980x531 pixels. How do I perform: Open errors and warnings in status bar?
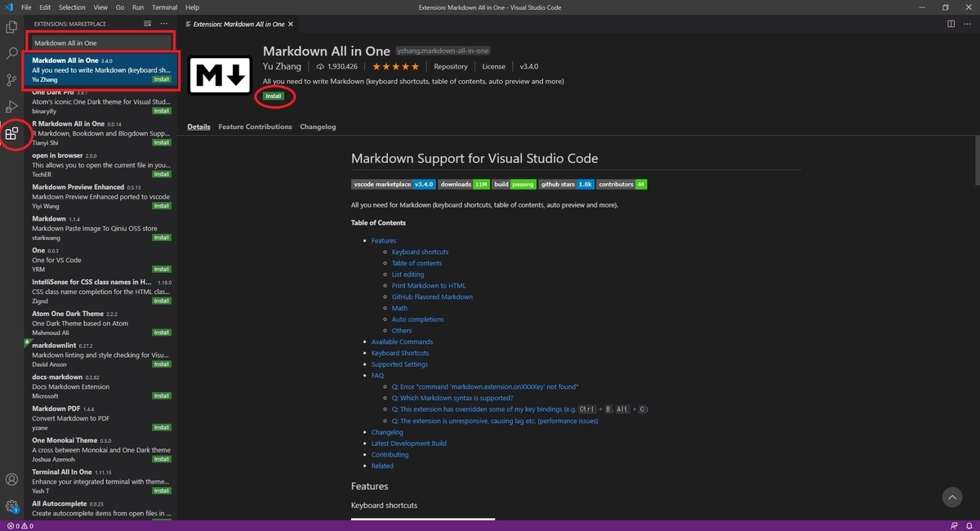point(20,526)
